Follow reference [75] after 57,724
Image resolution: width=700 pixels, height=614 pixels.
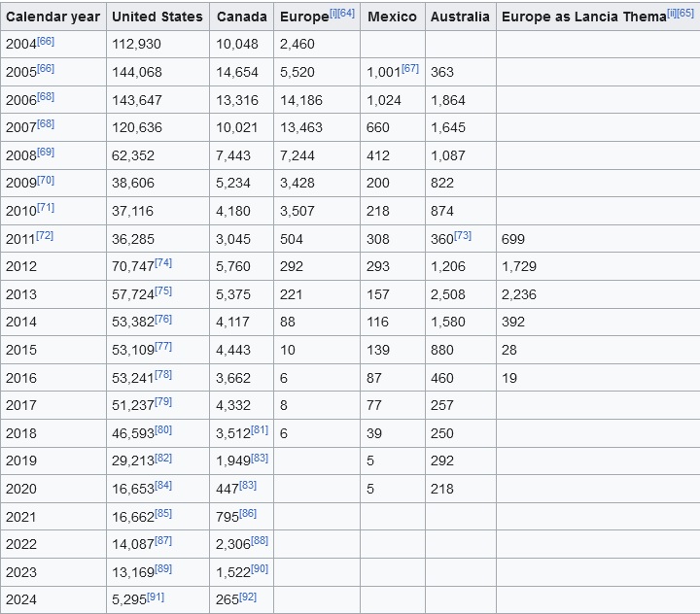point(163,290)
